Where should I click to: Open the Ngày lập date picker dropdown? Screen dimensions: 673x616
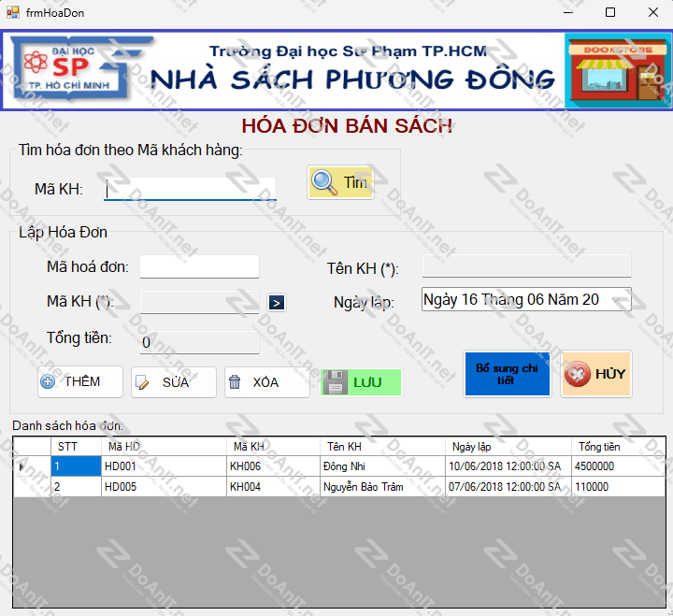pos(617,300)
